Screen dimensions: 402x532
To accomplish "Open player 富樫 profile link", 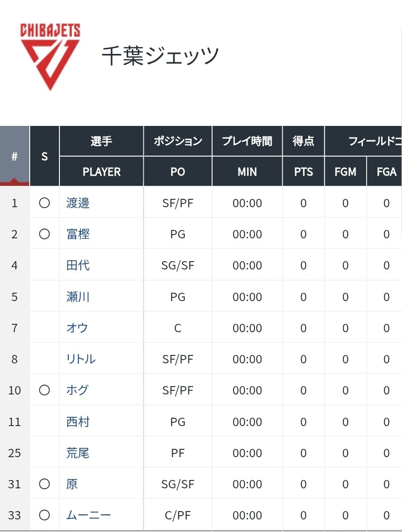I will (x=78, y=234).
